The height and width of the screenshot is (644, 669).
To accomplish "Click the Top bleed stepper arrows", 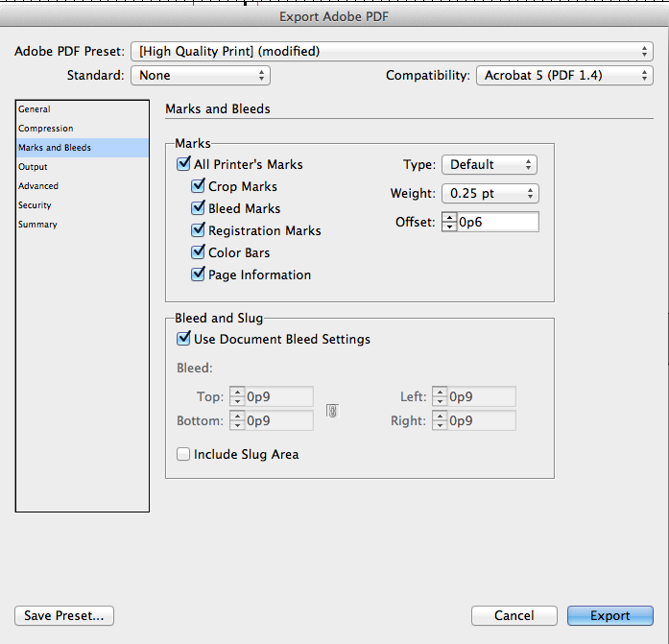I will tap(237, 396).
